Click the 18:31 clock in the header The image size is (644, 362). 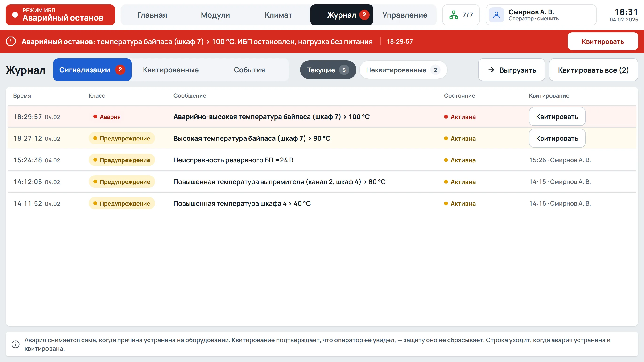tap(626, 12)
